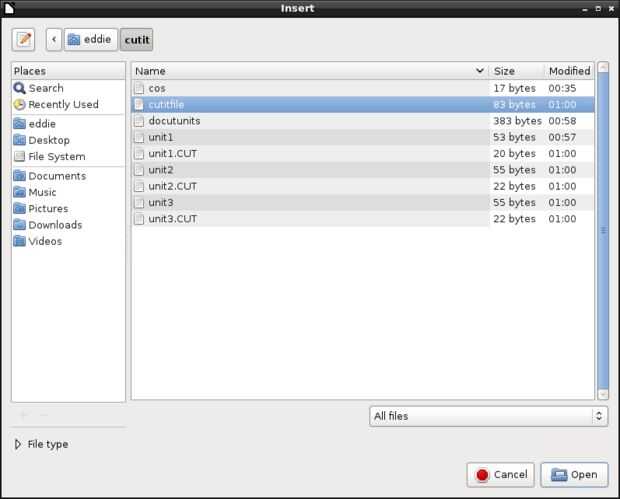Maximize the Insert dialog window
This screenshot has height=499, width=620.
(x=598, y=8)
